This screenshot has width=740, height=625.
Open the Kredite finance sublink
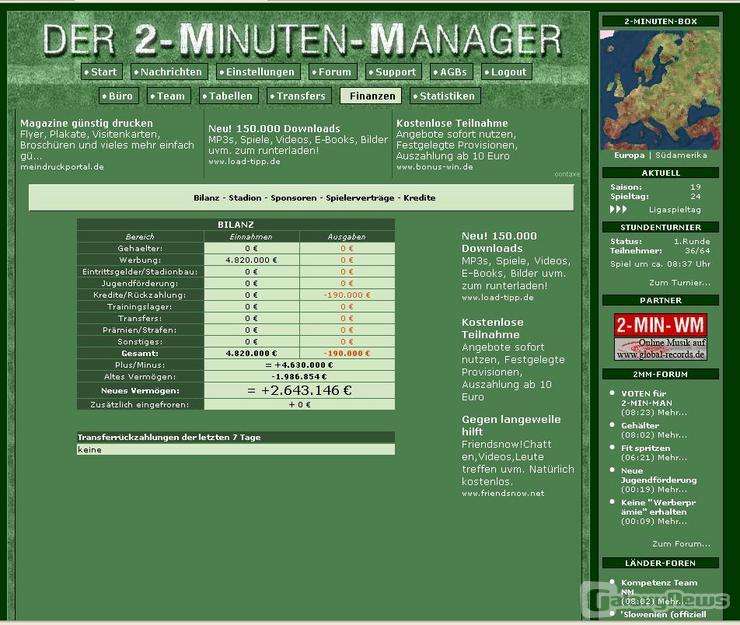coord(419,198)
